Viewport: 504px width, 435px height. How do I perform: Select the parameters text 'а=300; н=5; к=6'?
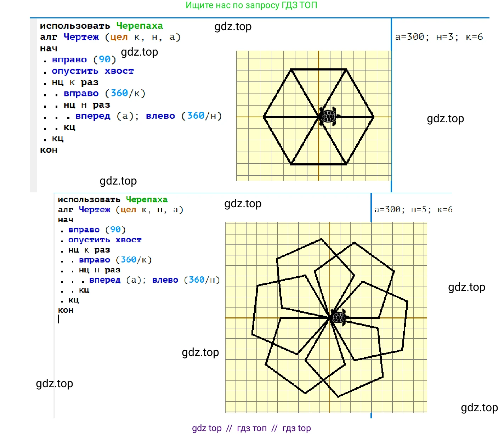[413, 209]
